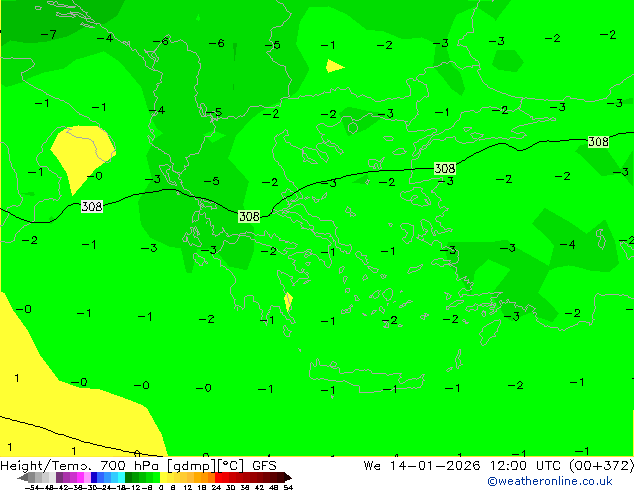Click the small yellow triangle patch near the top

point(334,66)
